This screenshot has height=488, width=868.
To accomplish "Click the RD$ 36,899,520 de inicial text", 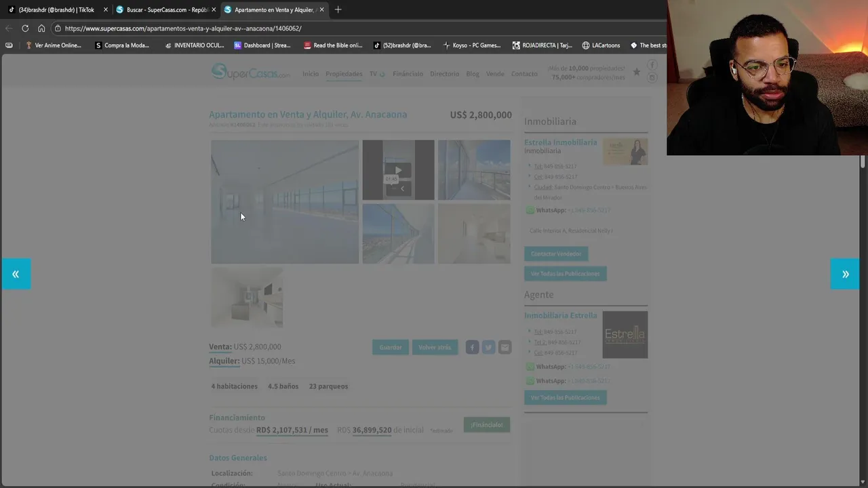I will tap(380, 430).
